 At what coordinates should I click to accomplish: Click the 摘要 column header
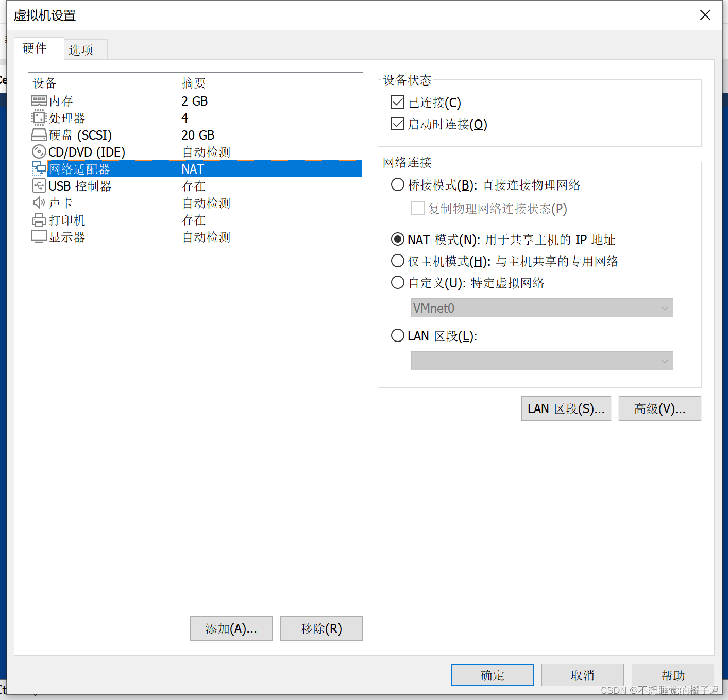(194, 83)
